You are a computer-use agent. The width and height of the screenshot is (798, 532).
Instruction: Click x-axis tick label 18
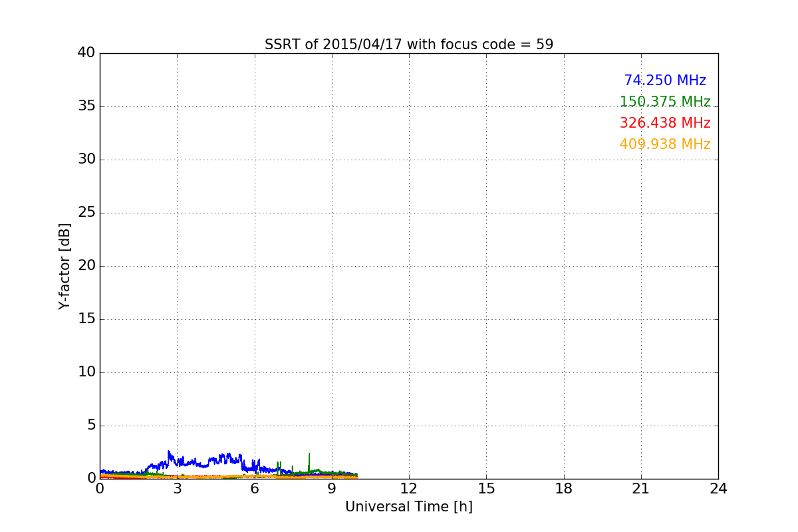tap(564, 489)
